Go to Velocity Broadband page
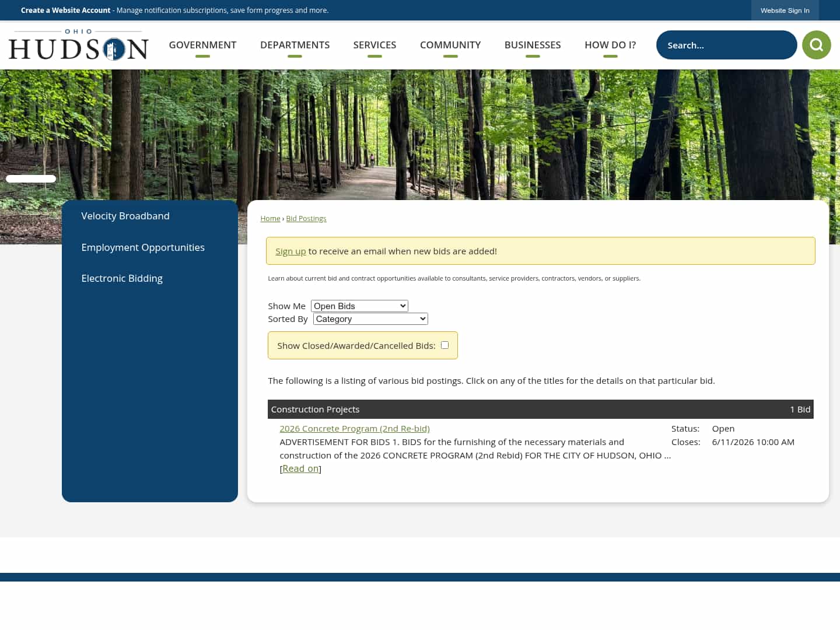Image resolution: width=840 pixels, height=630 pixels. 125,216
